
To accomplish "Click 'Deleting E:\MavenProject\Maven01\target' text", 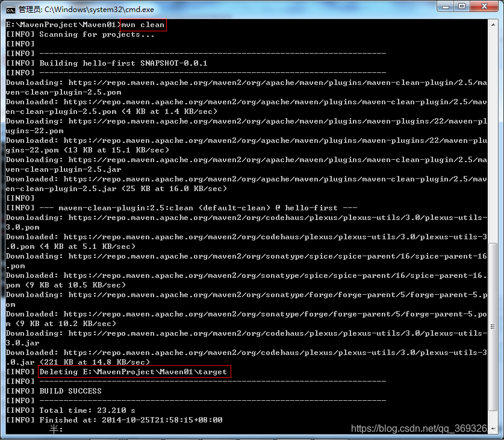I will [x=133, y=372].
